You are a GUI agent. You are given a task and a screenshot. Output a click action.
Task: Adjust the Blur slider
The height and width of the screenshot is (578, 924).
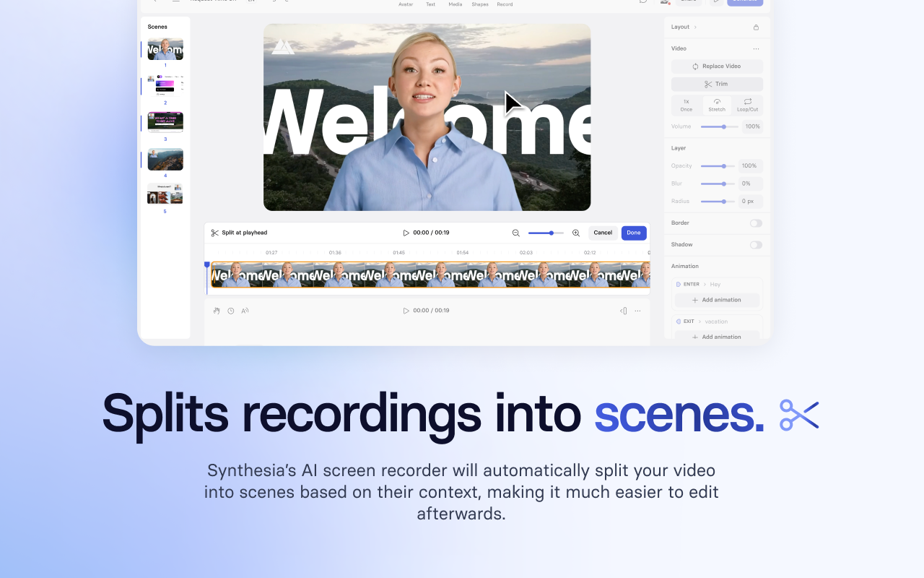(x=718, y=184)
